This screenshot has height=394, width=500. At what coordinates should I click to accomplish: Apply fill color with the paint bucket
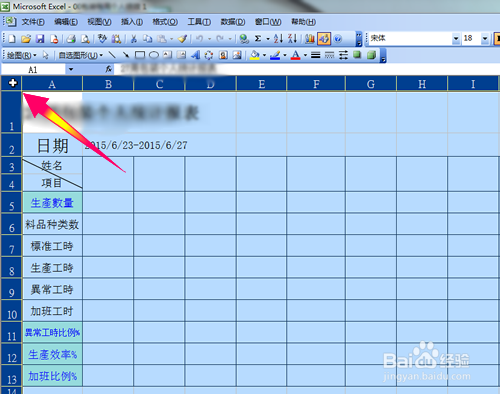(255, 55)
